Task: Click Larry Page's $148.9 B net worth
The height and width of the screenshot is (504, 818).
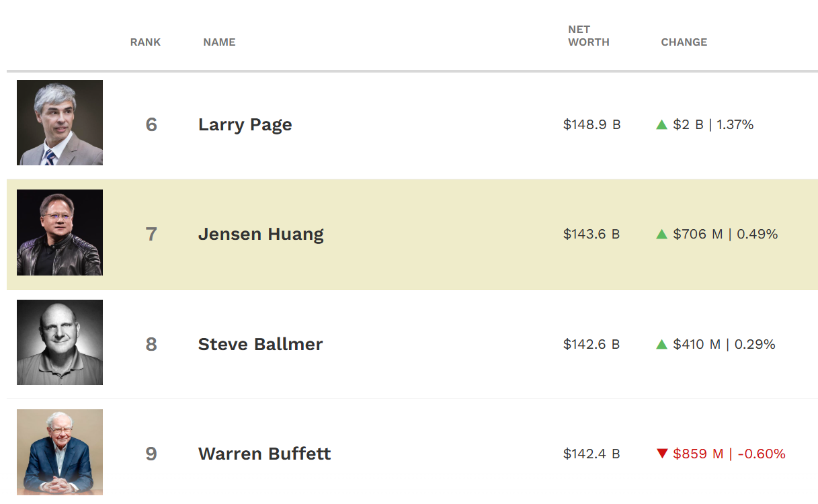Action: pos(591,124)
